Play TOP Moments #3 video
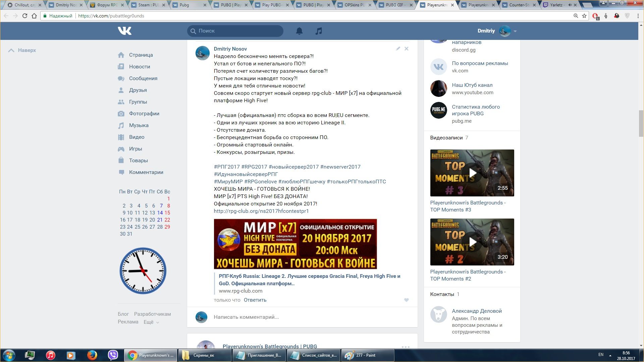 472,173
